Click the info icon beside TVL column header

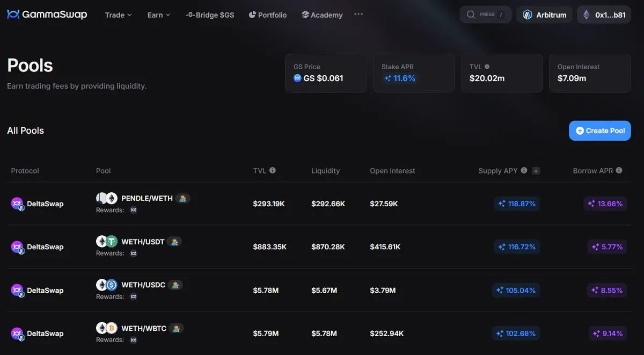(273, 170)
